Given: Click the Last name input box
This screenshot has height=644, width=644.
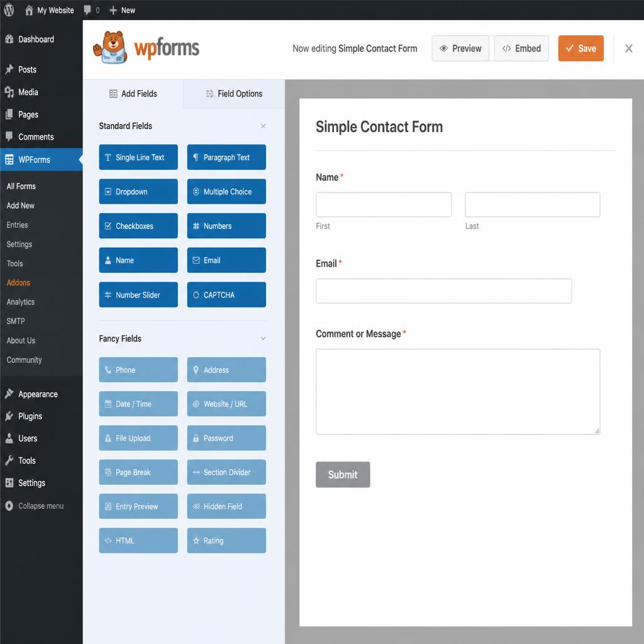Looking at the screenshot, I should 532,204.
